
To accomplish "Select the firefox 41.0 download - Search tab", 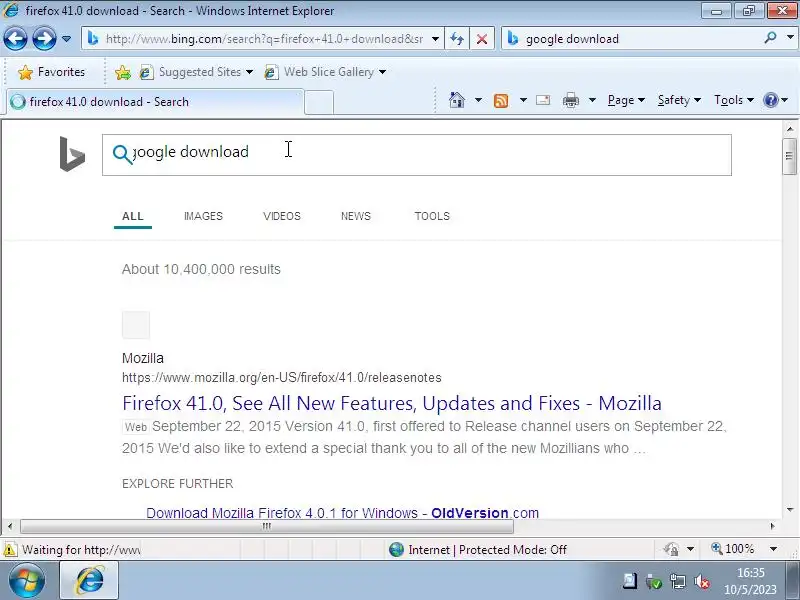I will [155, 102].
